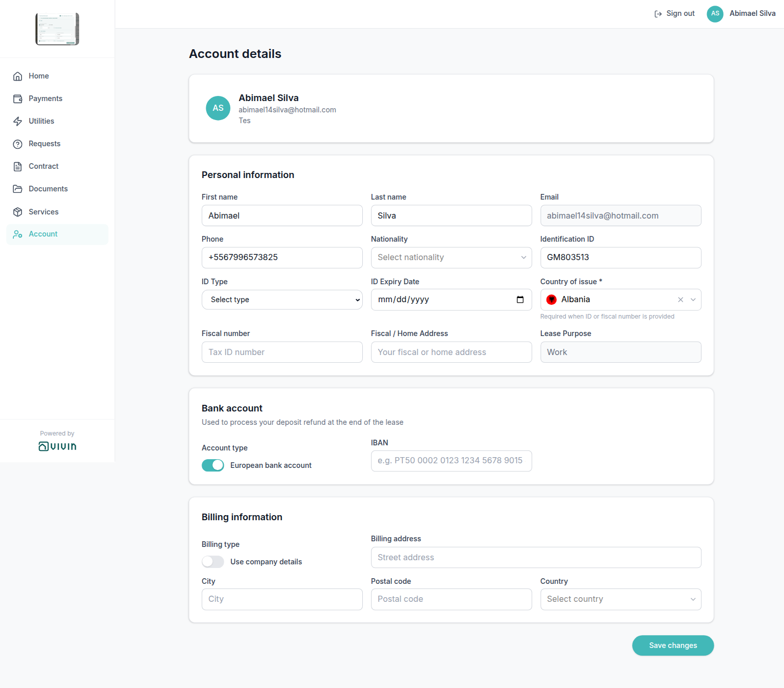Image resolution: width=784 pixels, height=688 pixels.
Task: Click 'Required when ID or fiscal number' hint
Action: [607, 317]
